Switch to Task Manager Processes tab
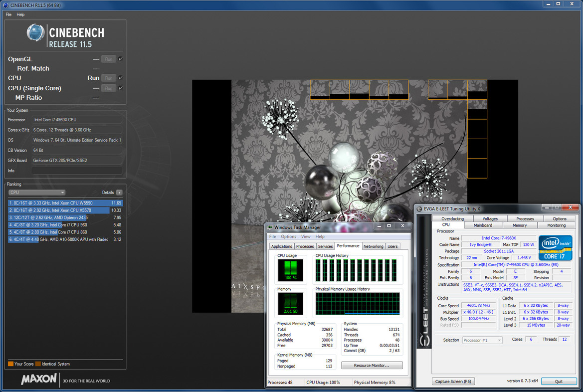The width and height of the screenshot is (583, 392). tap(305, 246)
